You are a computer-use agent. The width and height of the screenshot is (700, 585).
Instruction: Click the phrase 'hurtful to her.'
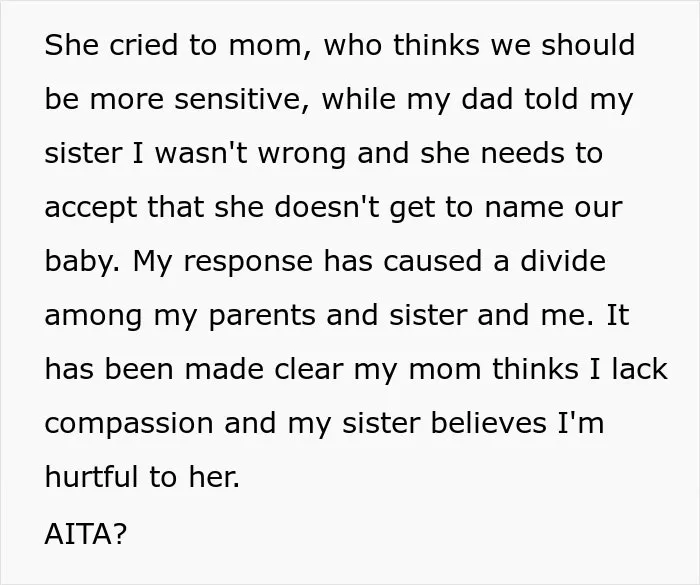tap(142, 476)
